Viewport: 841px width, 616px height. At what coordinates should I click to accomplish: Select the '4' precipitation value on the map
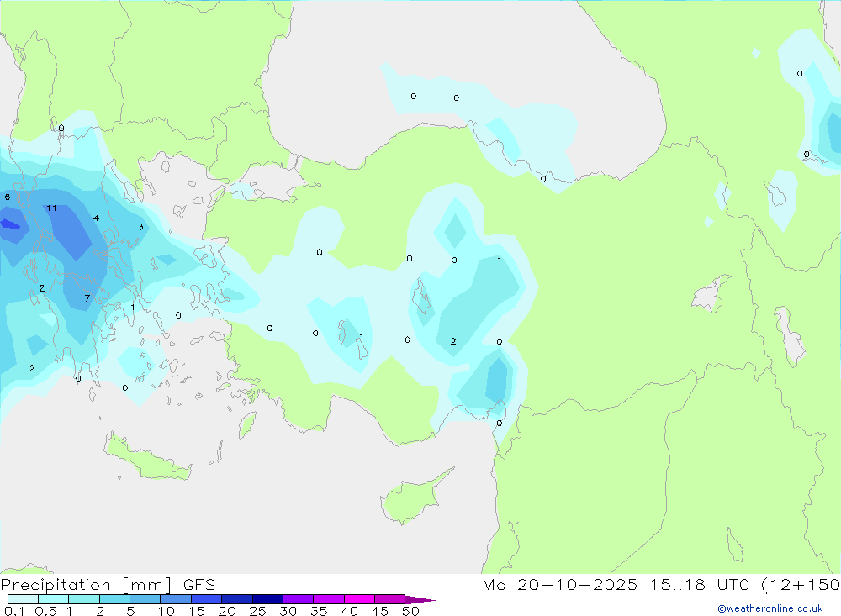click(96, 218)
